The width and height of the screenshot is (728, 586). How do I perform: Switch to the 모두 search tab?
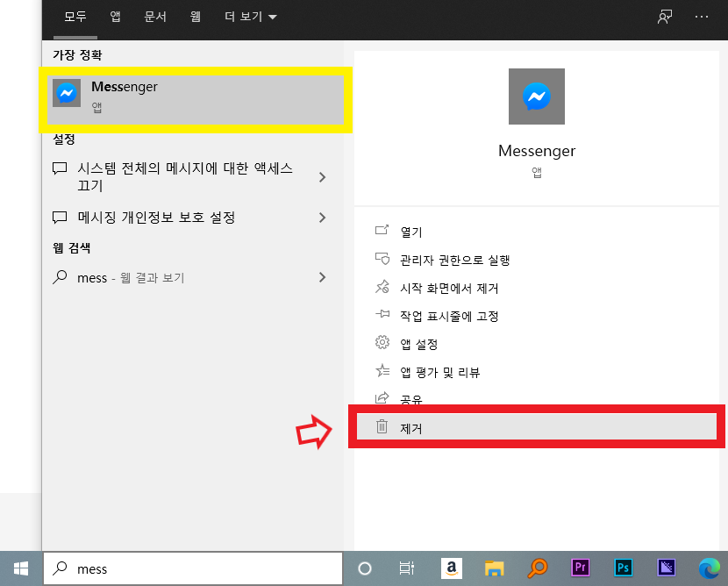point(75,17)
